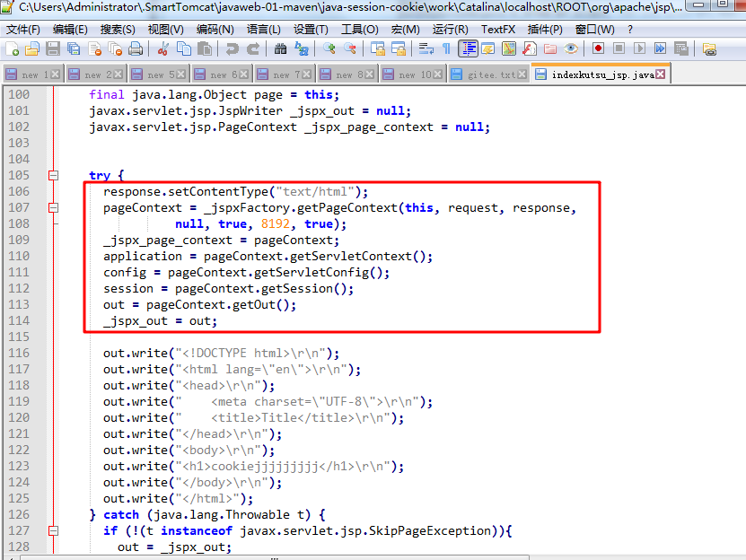Close the gitee.txt tab
Image resolution: width=746 pixels, height=560 pixels.
[522, 74]
